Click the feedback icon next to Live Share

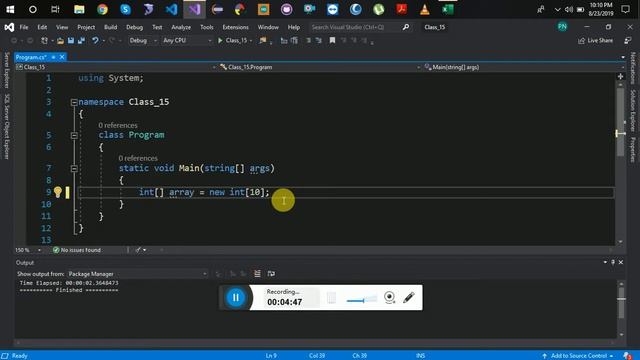[627, 40]
